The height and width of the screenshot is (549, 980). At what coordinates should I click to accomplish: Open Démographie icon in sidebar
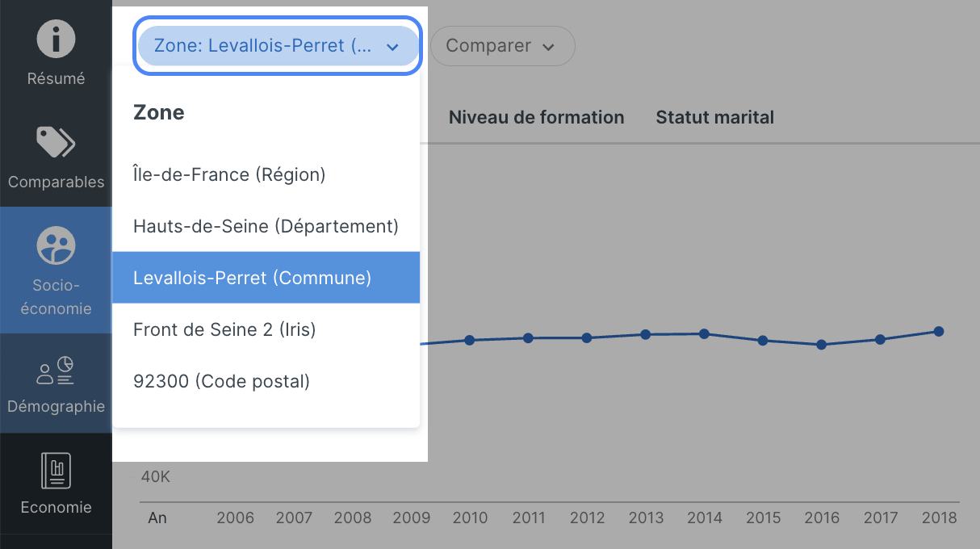pos(56,370)
